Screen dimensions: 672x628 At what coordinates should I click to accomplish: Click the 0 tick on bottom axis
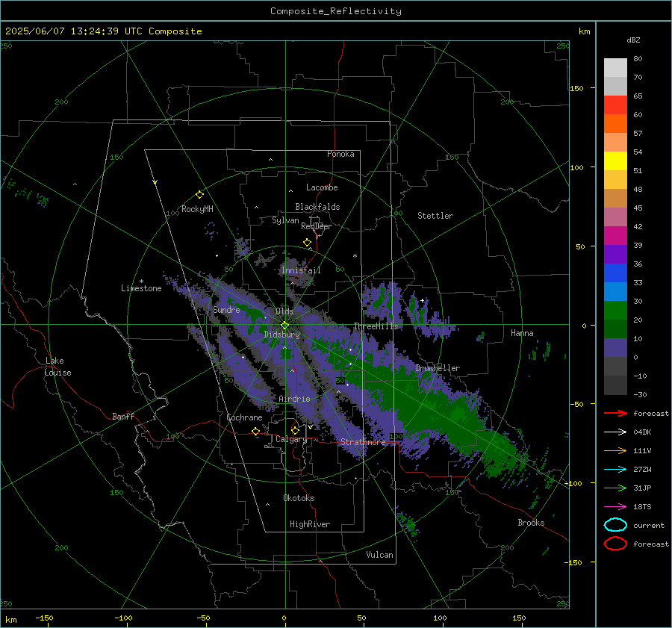[284, 618]
